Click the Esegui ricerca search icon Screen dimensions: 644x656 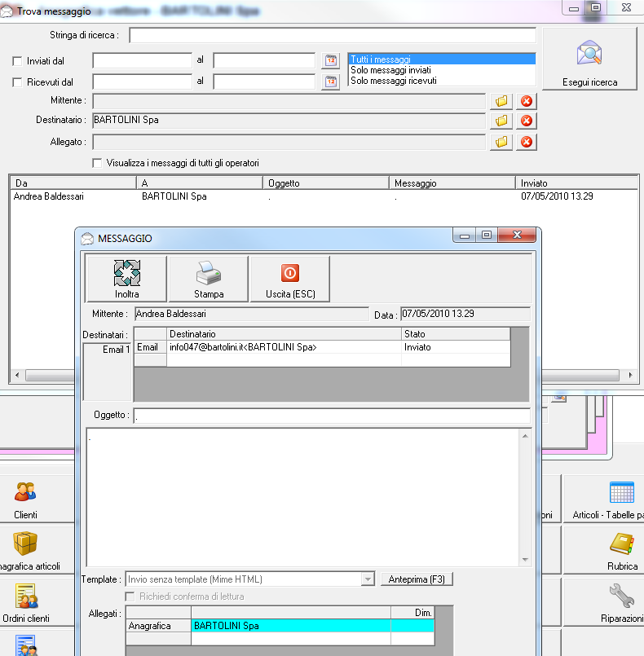pyautogui.click(x=589, y=53)
